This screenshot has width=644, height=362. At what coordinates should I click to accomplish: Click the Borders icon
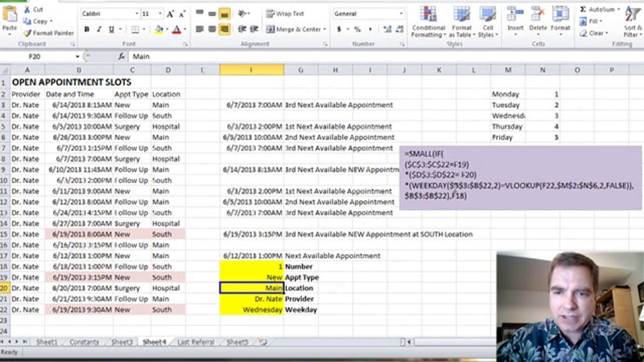point(135,29)
